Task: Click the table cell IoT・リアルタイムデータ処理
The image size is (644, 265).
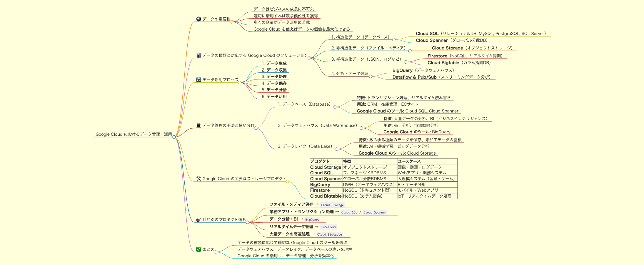Action: click(x=427, y=196)
